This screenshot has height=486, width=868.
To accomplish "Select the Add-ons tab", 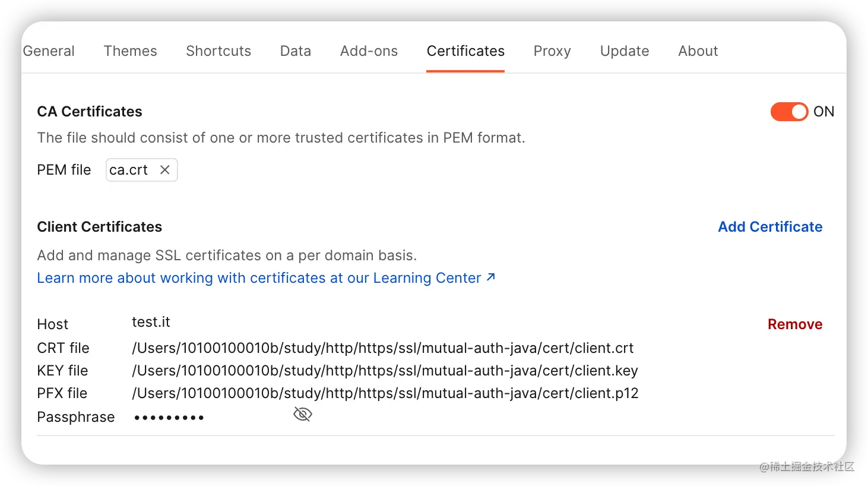I will coord(369,51).
